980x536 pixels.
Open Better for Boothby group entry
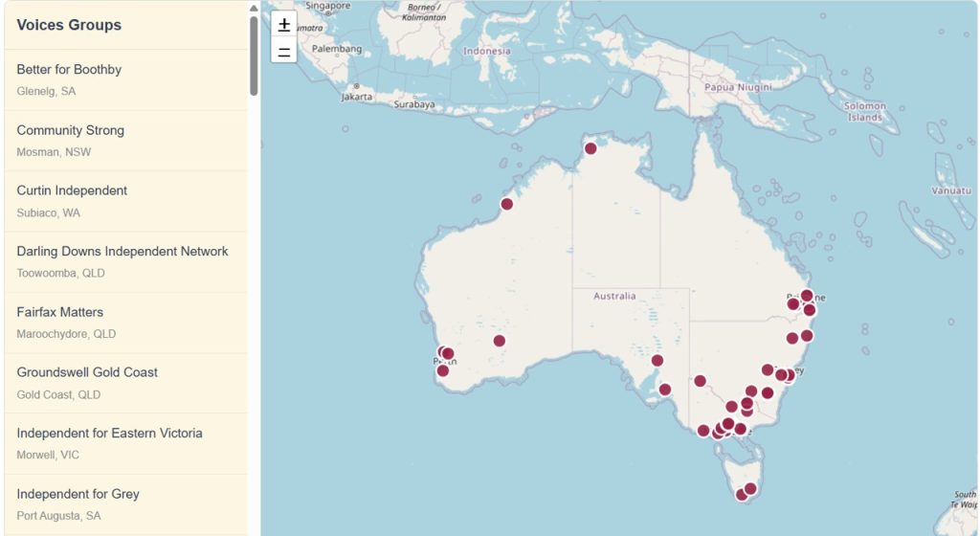[x=125, y=80]
